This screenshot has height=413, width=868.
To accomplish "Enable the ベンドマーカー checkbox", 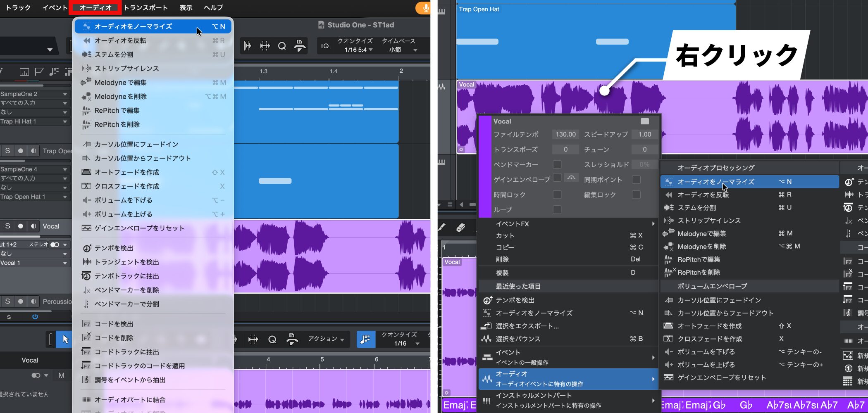I will point(557,164).
